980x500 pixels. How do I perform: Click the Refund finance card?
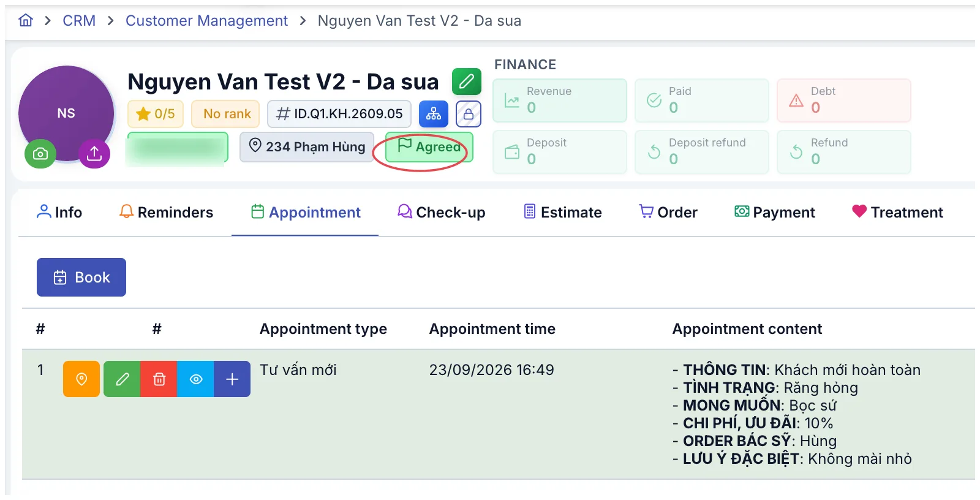coord(844,152)
